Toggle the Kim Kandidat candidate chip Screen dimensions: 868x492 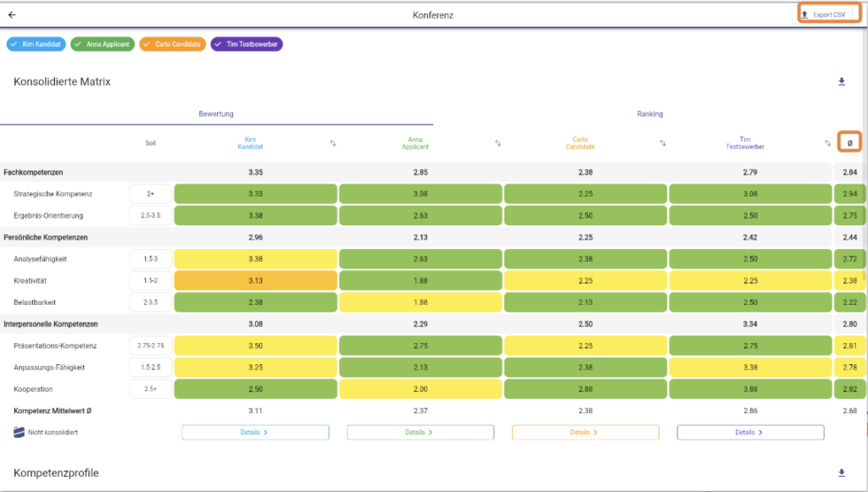36,44
